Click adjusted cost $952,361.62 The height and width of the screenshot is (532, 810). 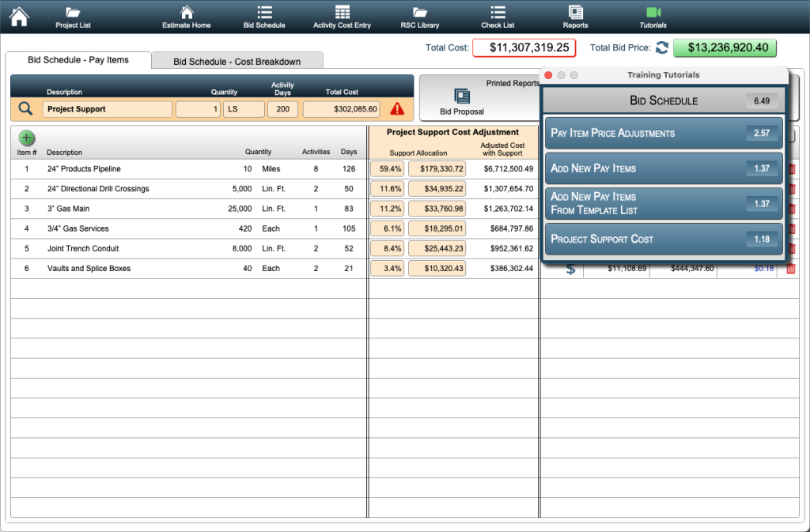coord(512,249)
